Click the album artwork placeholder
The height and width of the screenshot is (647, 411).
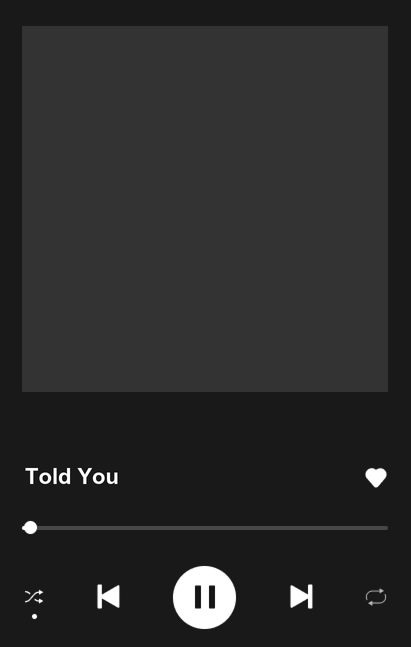(205, 209)
